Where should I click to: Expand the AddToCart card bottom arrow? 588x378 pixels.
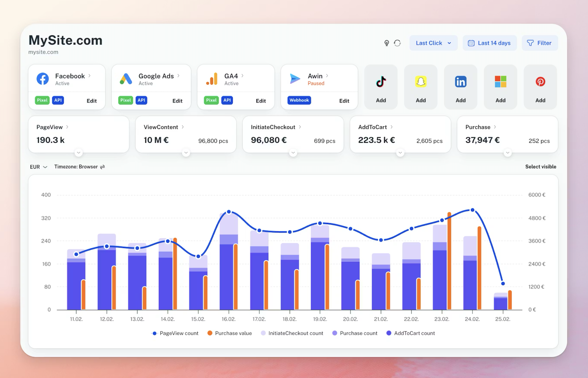[400, 153]
